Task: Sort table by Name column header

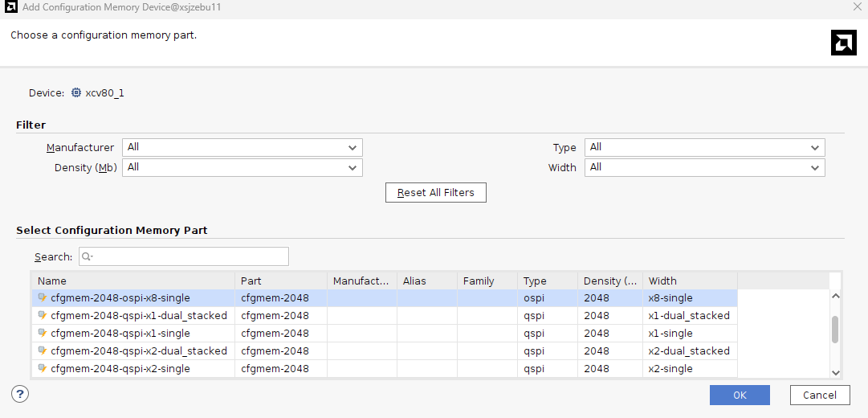Action: 133,281
